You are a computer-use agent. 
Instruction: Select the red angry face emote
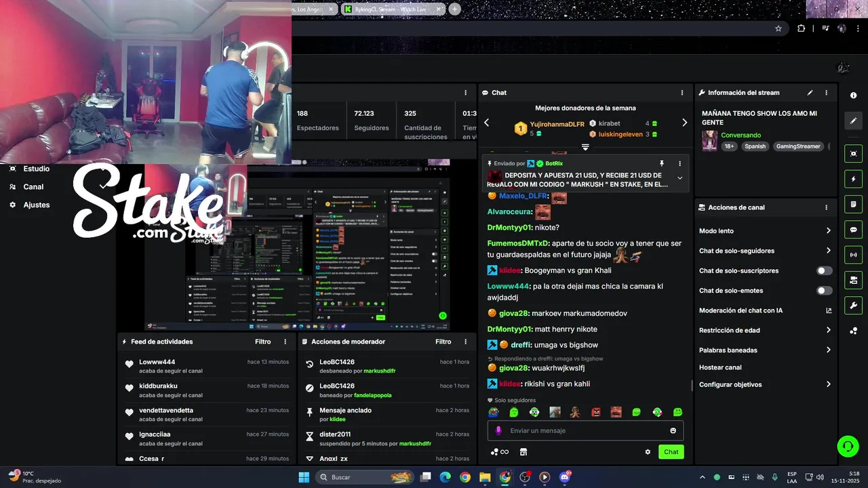tap(595, 412)
